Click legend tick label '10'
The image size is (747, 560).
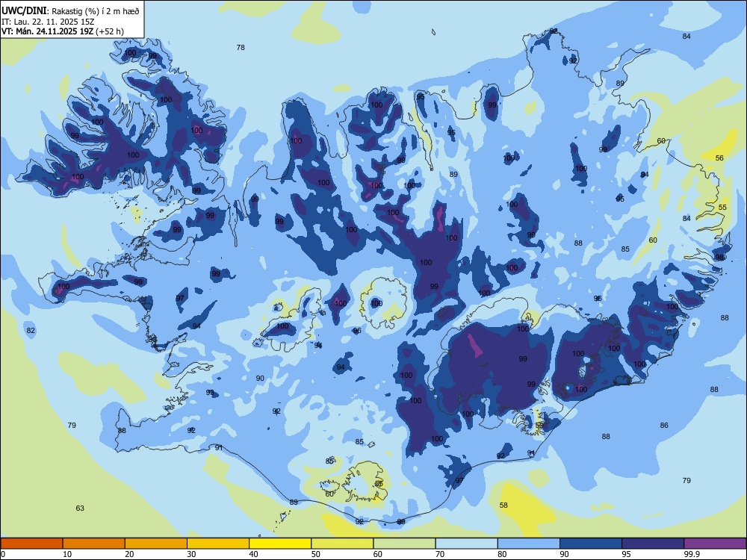(x=67, y=554)
